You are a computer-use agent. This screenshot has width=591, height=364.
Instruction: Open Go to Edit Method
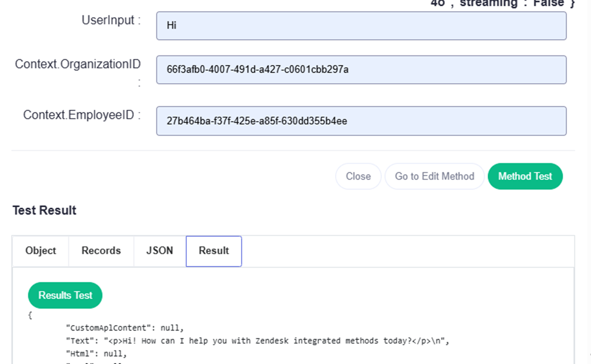(434, 176)
